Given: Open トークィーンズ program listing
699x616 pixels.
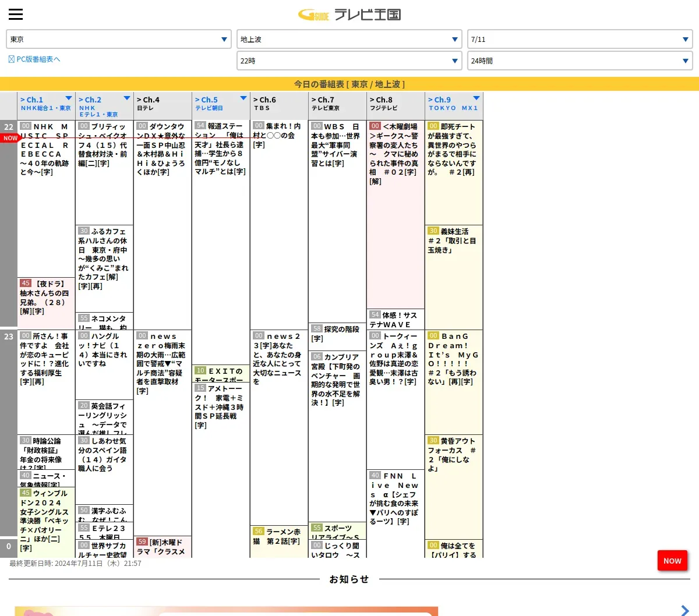Looking at the screenshot, I should 396,399.
